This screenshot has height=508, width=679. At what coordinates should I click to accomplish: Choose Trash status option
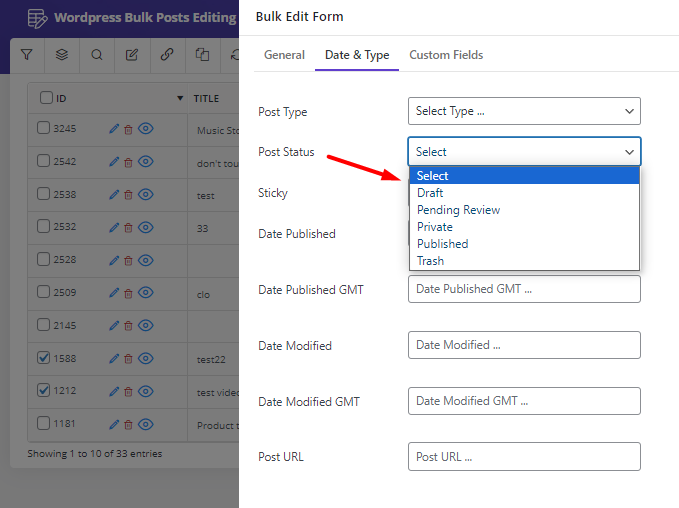click(x=524, y=261)
